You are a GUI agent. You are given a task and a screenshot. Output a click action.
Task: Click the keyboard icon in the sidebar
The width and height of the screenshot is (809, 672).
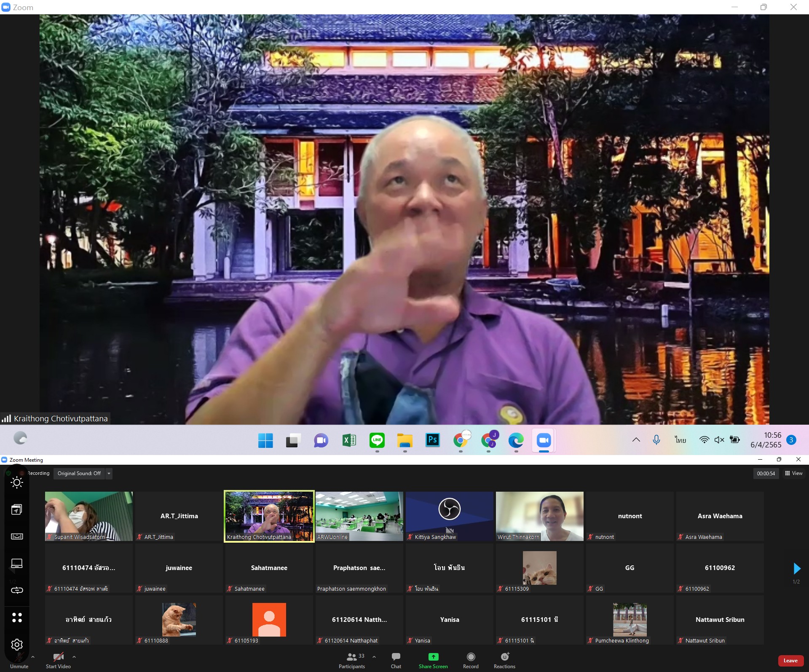[x=17, y=536]
